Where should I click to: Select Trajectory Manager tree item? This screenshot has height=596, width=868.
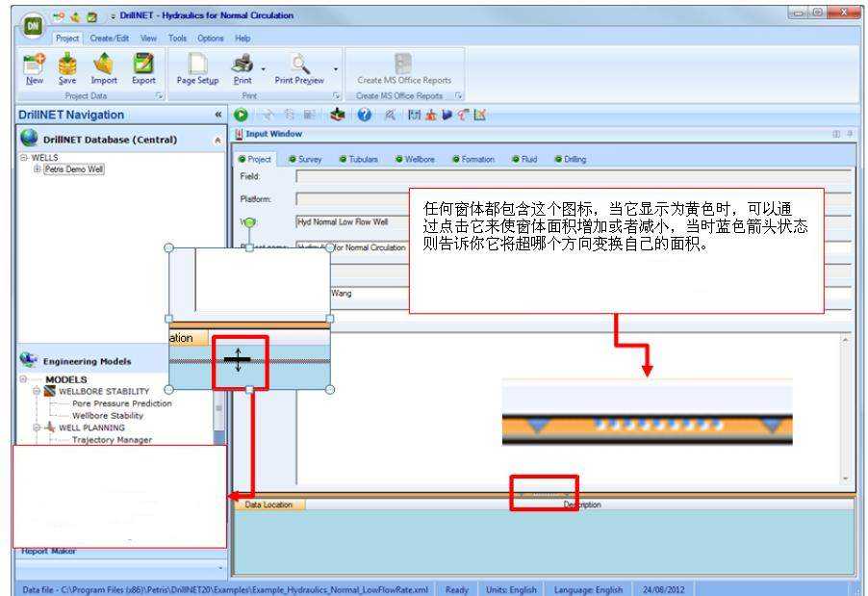(112, 439)
